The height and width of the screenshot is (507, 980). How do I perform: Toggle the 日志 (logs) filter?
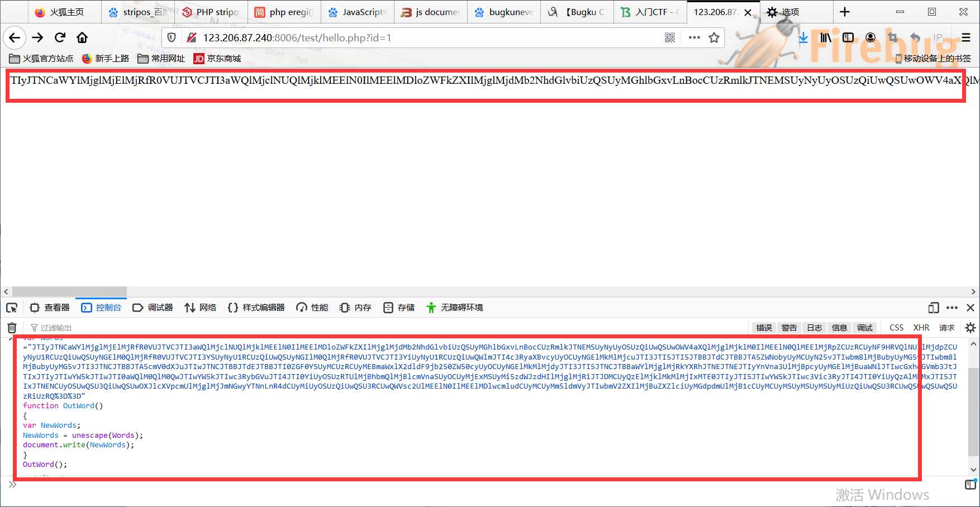tap(814, 328)
